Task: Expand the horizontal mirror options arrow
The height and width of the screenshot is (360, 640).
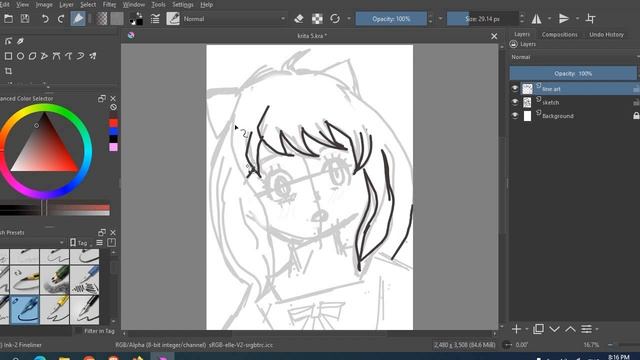Action: tap(549, 19)
